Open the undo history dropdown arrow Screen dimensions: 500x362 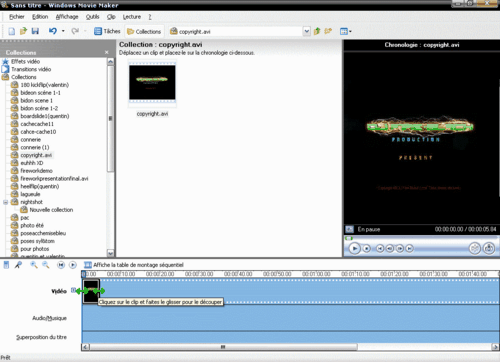[x=63, y=31]
